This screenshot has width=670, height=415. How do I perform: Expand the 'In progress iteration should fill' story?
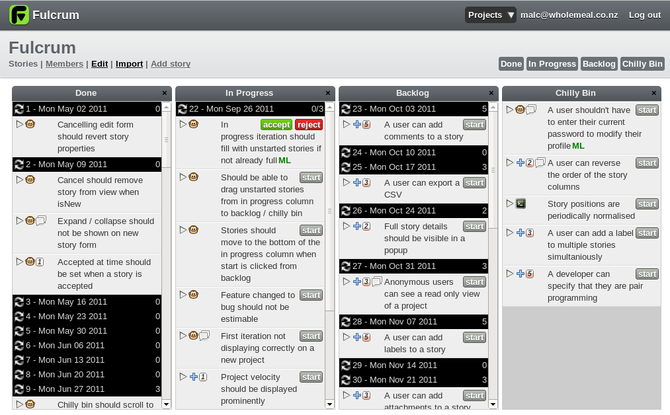click(182, 124)
